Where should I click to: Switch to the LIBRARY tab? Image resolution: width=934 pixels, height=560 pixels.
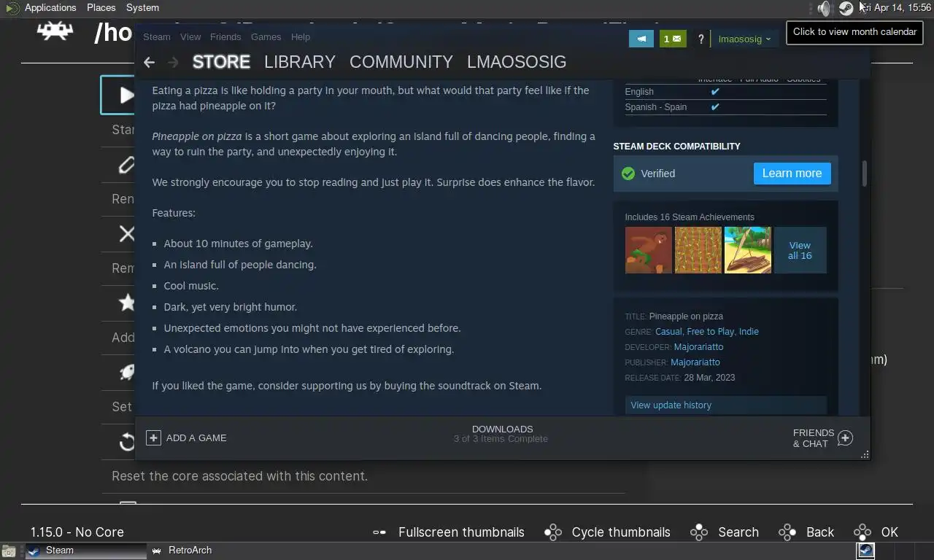(x=300, y=62)
